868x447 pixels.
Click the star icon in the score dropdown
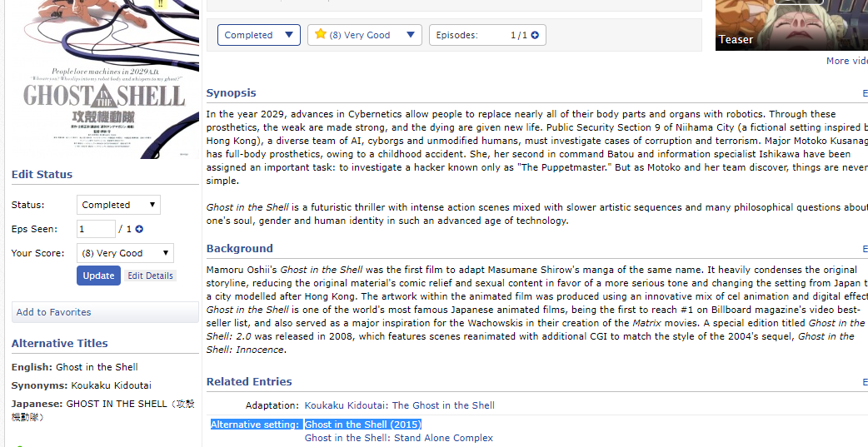pyautogui.click(x=321, y=34)
